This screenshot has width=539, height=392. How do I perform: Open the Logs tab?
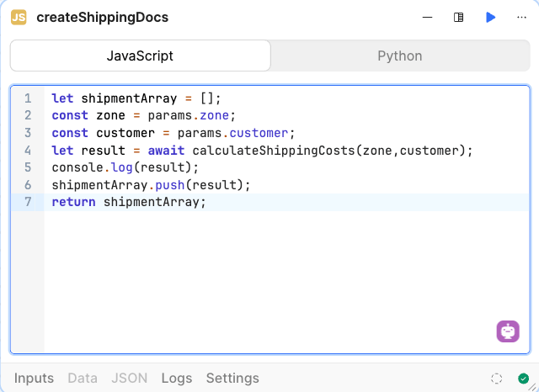pyautogui.click(x=177, y=378)
